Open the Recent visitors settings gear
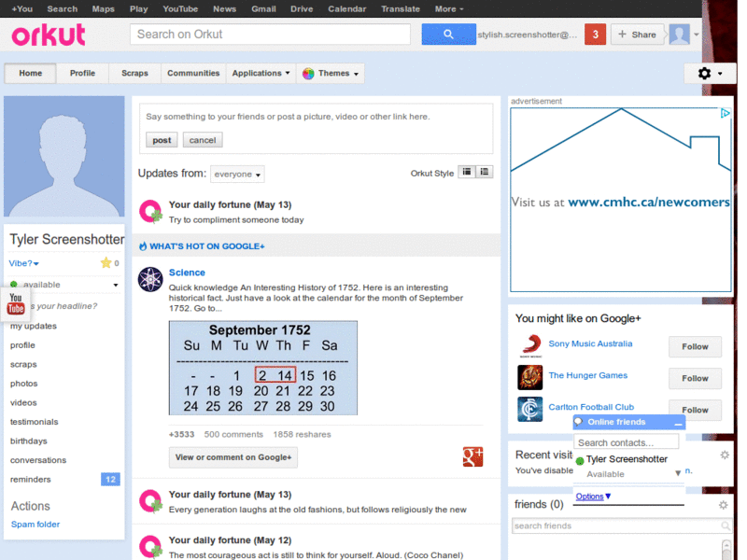Image resolution: width=747 pixels, height=560 pixels. [725, 455]
